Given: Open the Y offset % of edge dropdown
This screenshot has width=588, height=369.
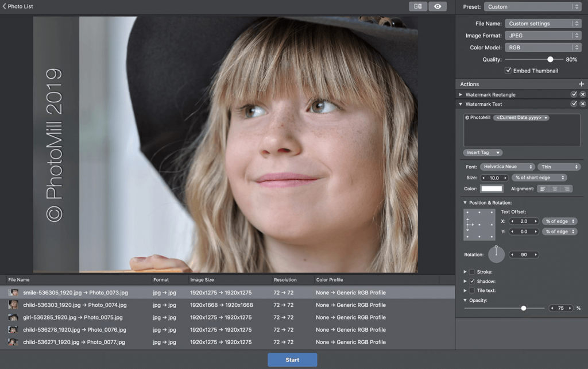Looking at the screenshot, I should (559, 232).
